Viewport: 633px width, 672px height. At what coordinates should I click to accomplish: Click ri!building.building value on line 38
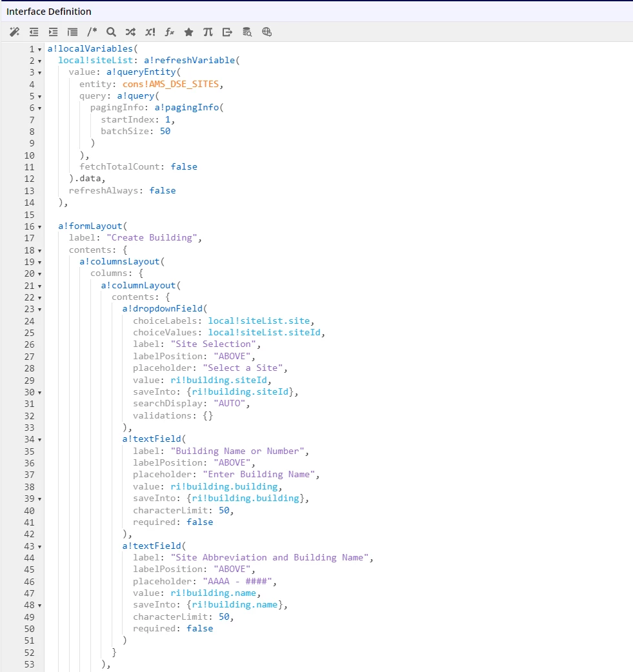(225, 487)
